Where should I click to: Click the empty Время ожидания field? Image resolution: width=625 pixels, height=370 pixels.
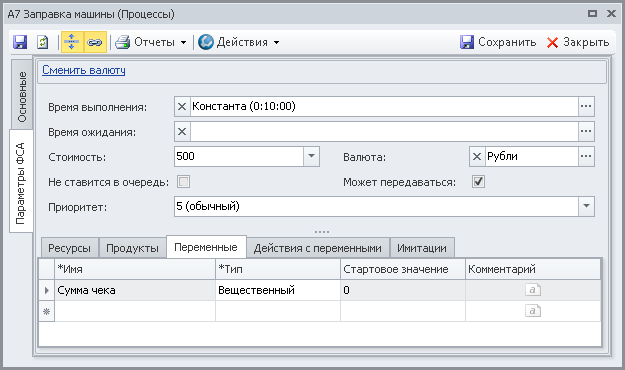point(384,132)
